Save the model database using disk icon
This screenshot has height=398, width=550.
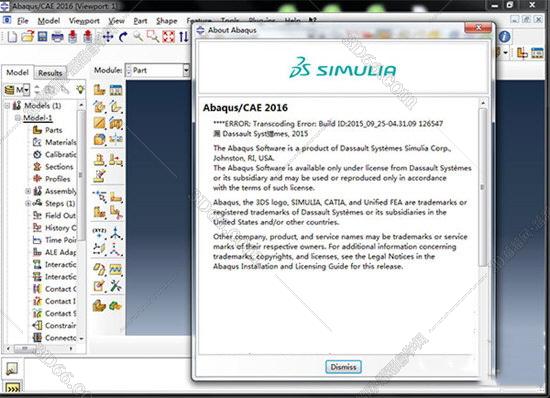click(42, 36)
